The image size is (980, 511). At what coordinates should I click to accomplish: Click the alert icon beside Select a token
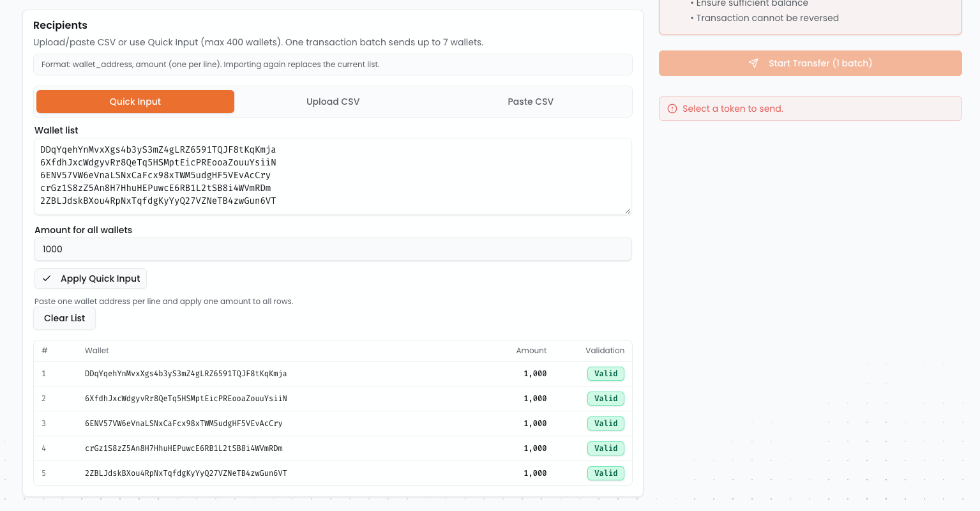click(672, 109)
